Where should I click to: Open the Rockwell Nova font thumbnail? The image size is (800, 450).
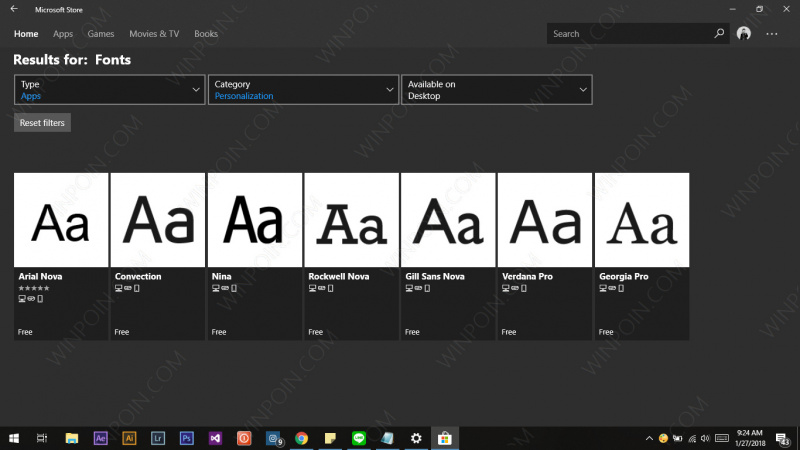352,220
